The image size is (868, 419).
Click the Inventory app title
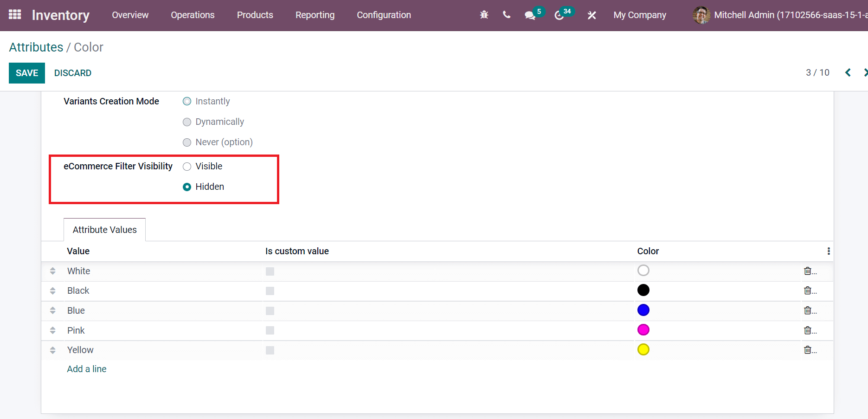click(x=61, y=15)
